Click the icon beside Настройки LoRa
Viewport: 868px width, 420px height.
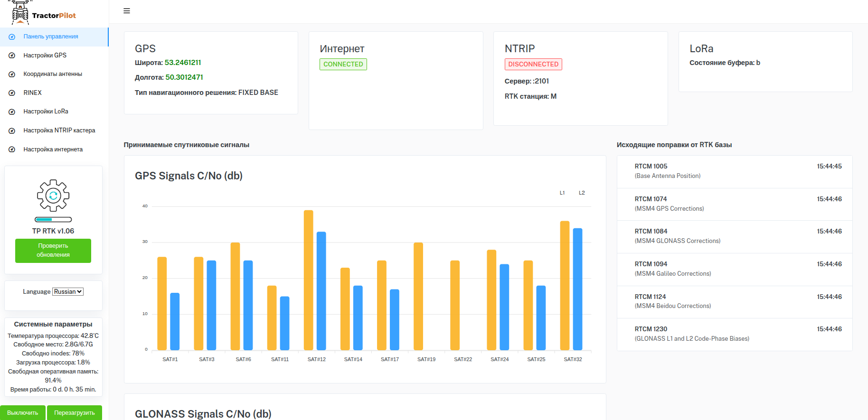click(x=12, y=112)
